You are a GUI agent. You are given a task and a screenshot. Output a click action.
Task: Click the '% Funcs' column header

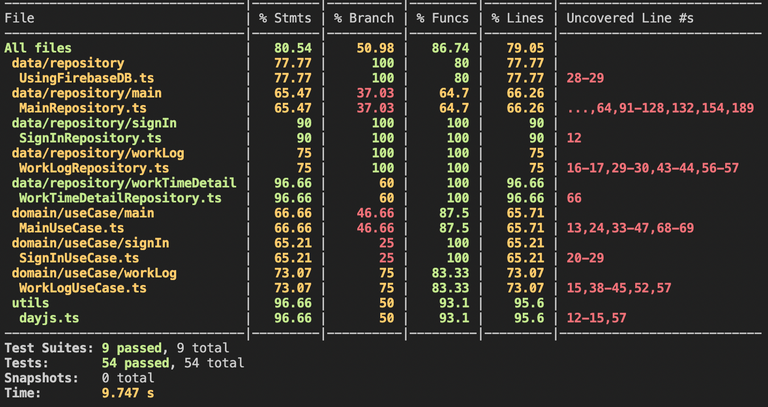click(x=443, y=18)
